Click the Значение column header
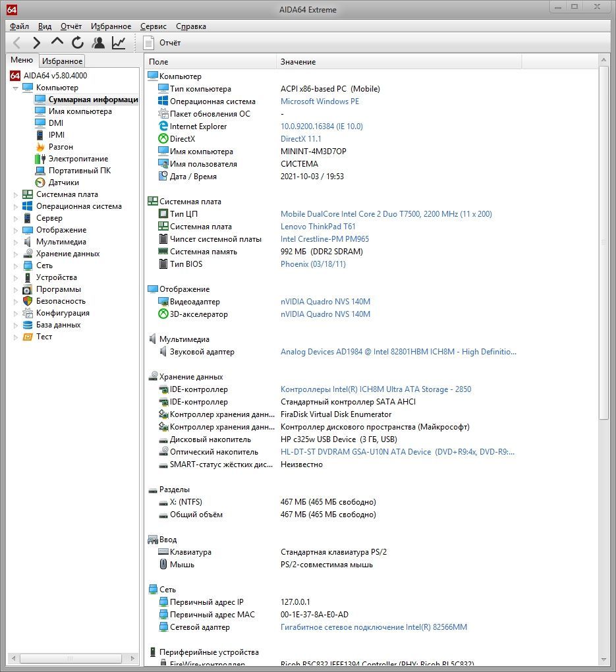Image resolution: width=616 pixels, height=672 pixels. click(x=399, y=62)
